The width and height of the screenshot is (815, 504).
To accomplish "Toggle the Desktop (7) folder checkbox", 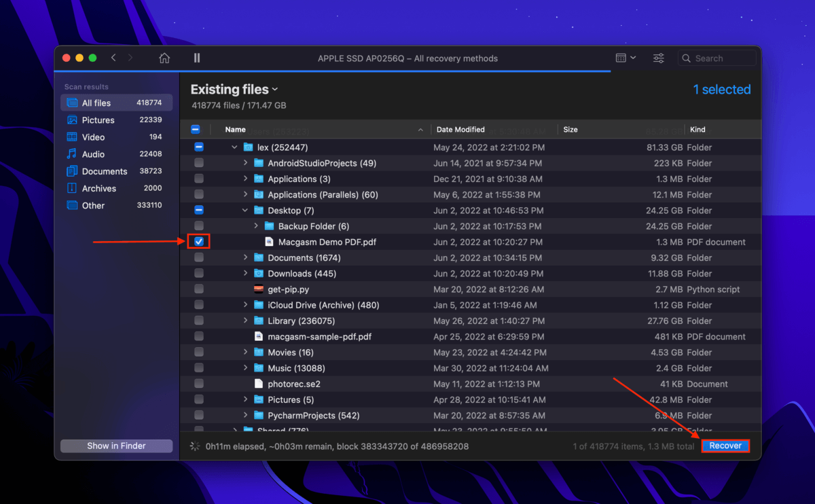I will tap(198, 211).
